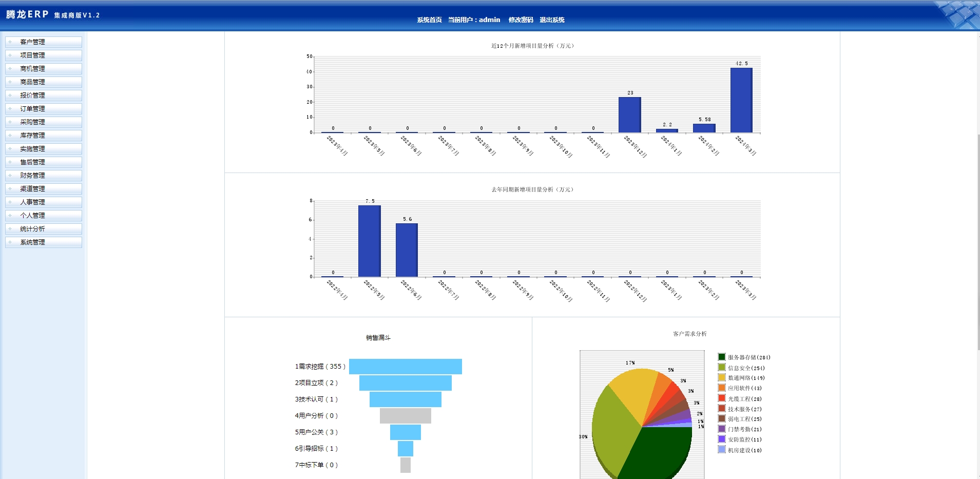The image size is (980, 479).
Task: Click the plus icon beside 项目管理
Action: pos(10,55)
